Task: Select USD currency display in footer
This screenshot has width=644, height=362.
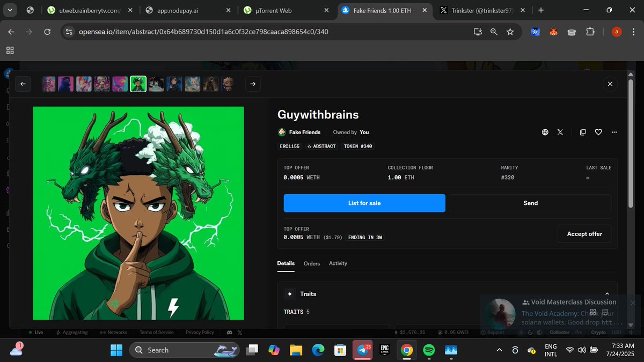Action: 616,333
